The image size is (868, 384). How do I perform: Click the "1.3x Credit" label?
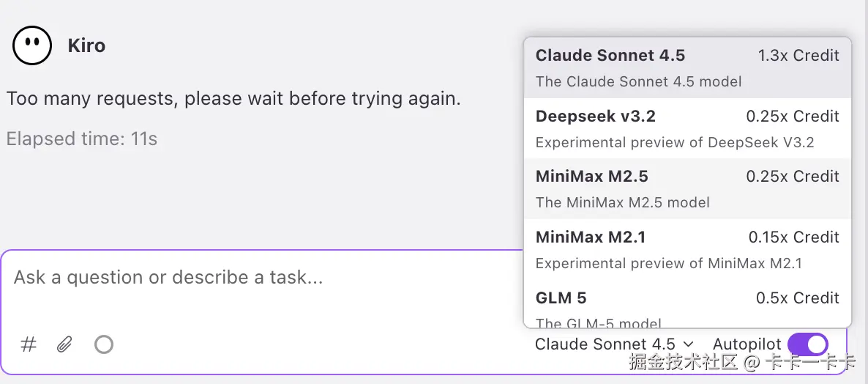tap(798, 56)
